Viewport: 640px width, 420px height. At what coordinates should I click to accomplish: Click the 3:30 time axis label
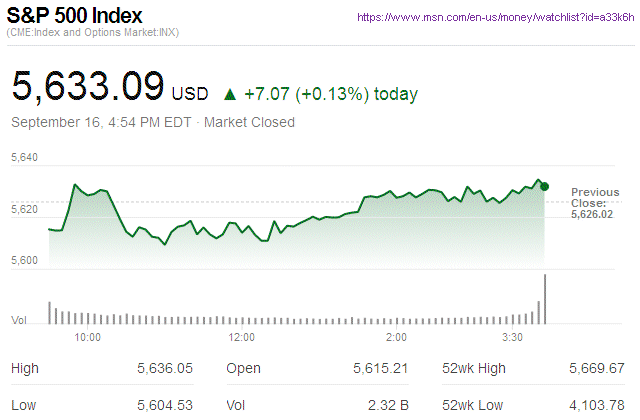point(514,337)
